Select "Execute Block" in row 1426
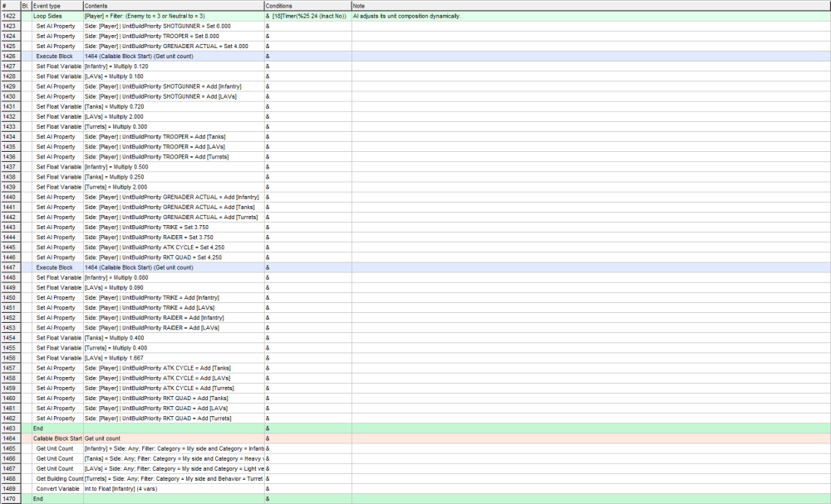831x504 pixels. point(57,56)
